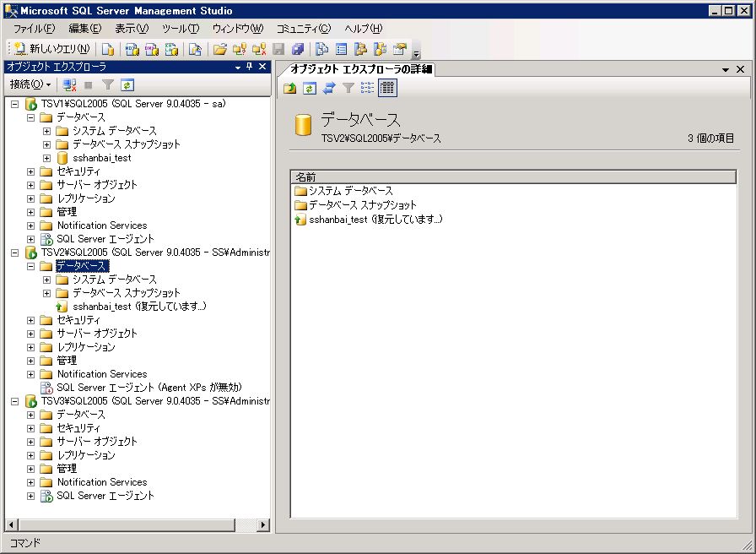The width and height of the screenshot is (756, 554).
Task: Collapse the データベース folder under TSV2
Action: click(31, 266)
